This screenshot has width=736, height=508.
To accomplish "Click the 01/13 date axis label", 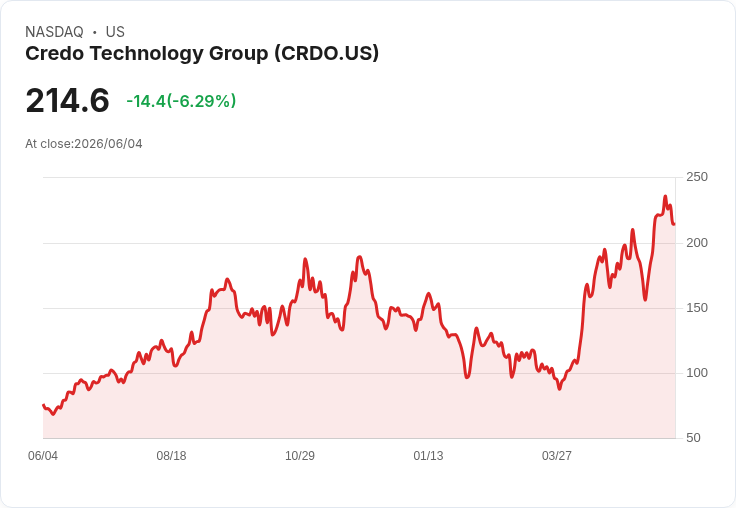I will pyautogui.click(x=428, y=456).
